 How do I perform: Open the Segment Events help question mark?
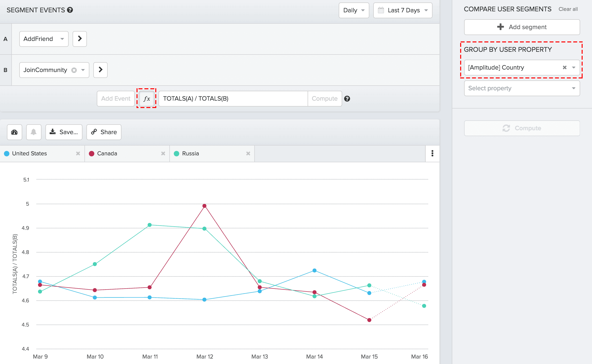pyautogui.click(x=70, y=10)
